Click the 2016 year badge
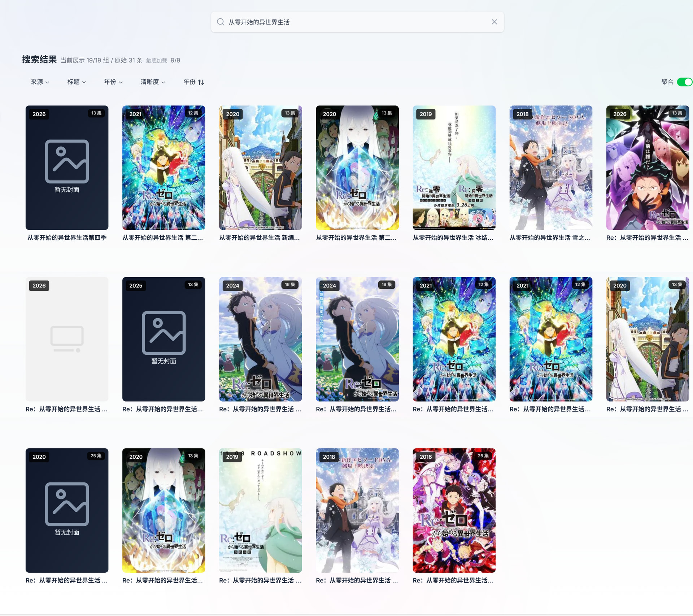Screen dimensions: 693x616 click(426, 456)
